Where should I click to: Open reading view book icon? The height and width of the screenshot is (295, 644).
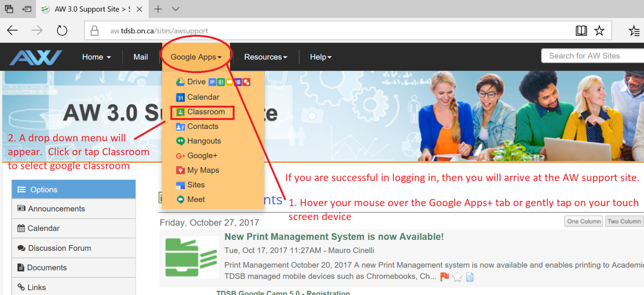(x=581, y=31)
